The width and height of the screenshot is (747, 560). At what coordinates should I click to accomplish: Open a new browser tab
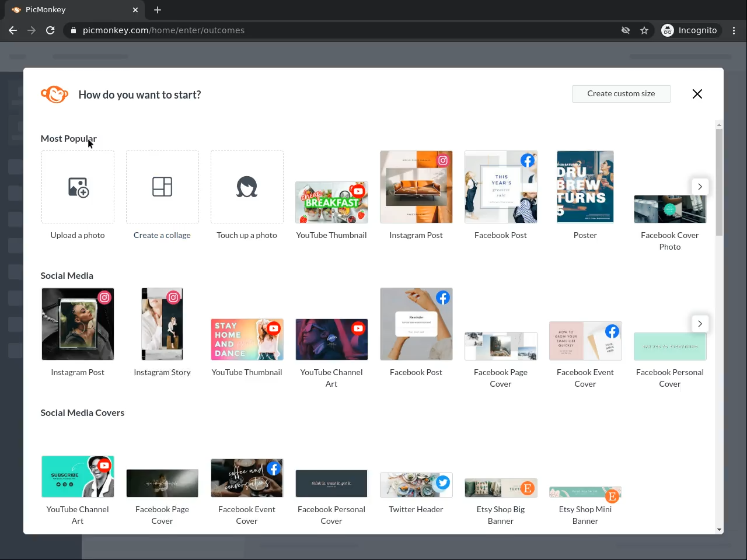tap(158, 10)
